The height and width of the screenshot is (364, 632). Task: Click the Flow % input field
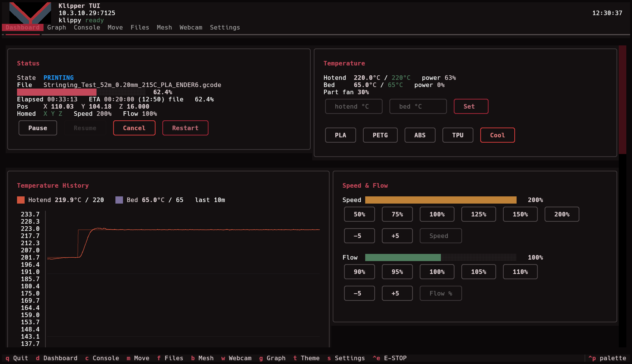click(441, 293)
